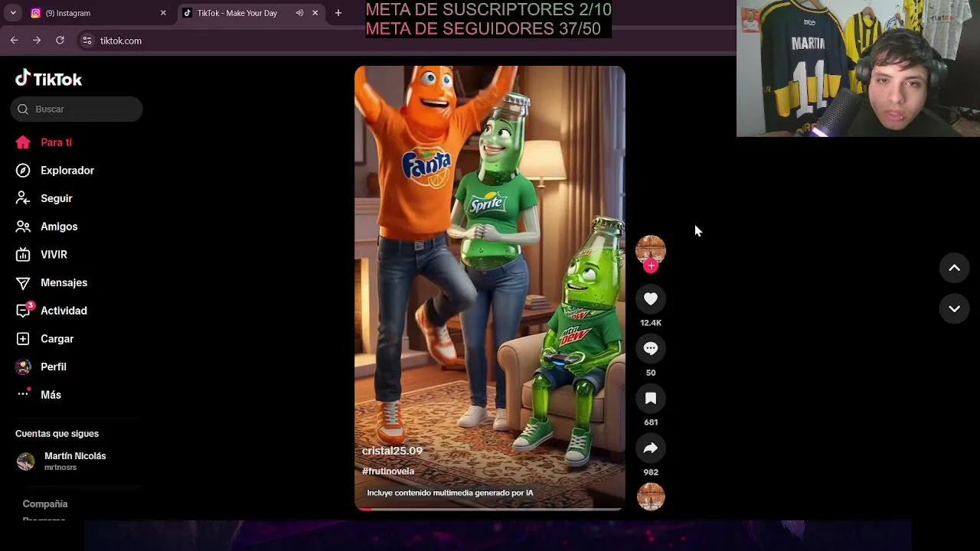Open Mensajes inbox
This screenshot has width=980, height=551.
click(x=51, y=282)
